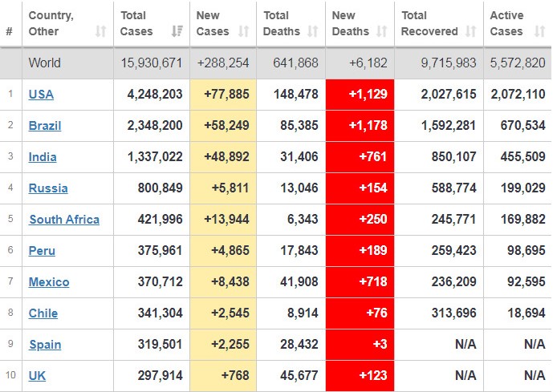Click sort icon beside Total Recovered header
The height and width of the screenshot is (392, 557).
coord(471,31)
